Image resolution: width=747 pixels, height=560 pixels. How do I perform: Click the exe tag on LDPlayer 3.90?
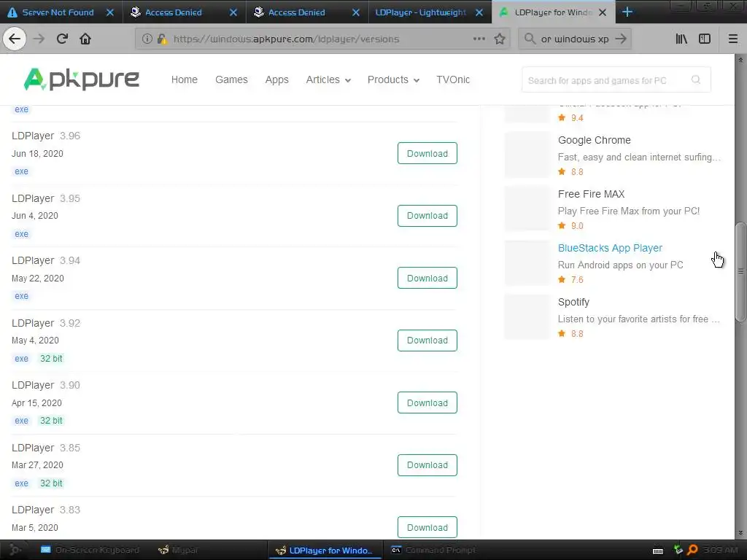click(x=21, y=421)
